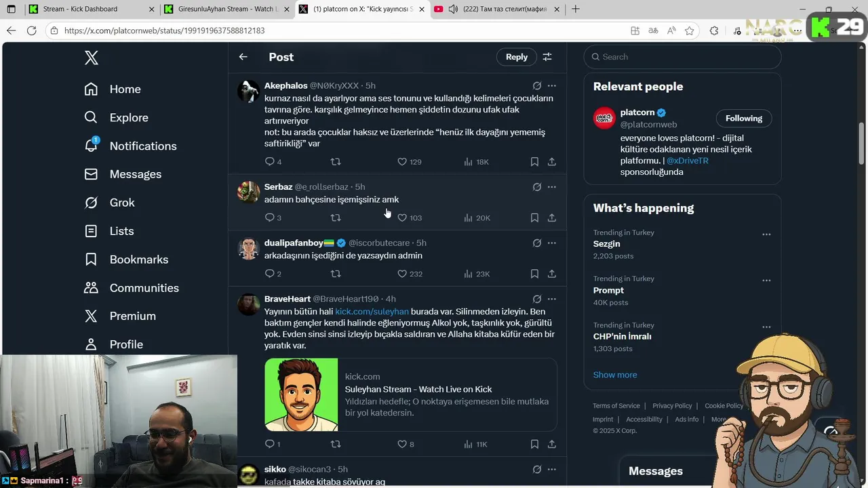Viewport: 868px width, 488px height.
Task: Click in the X Search field
Action: (x=682, y=57)
